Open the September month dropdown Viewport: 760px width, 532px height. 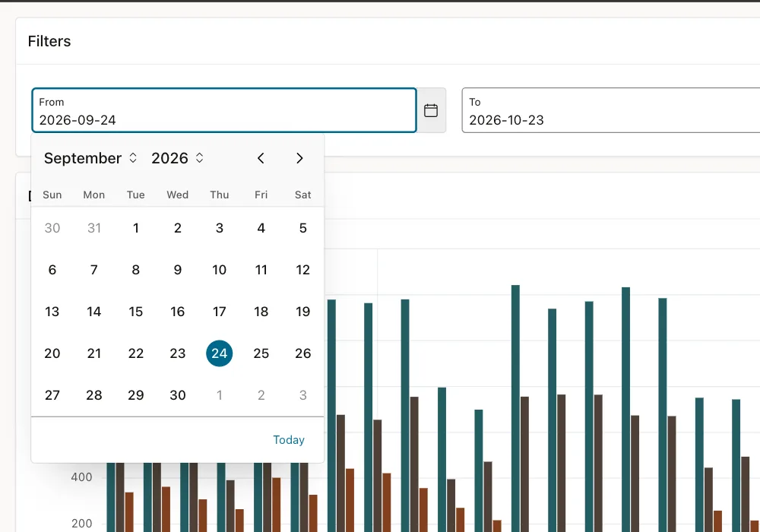90,158
